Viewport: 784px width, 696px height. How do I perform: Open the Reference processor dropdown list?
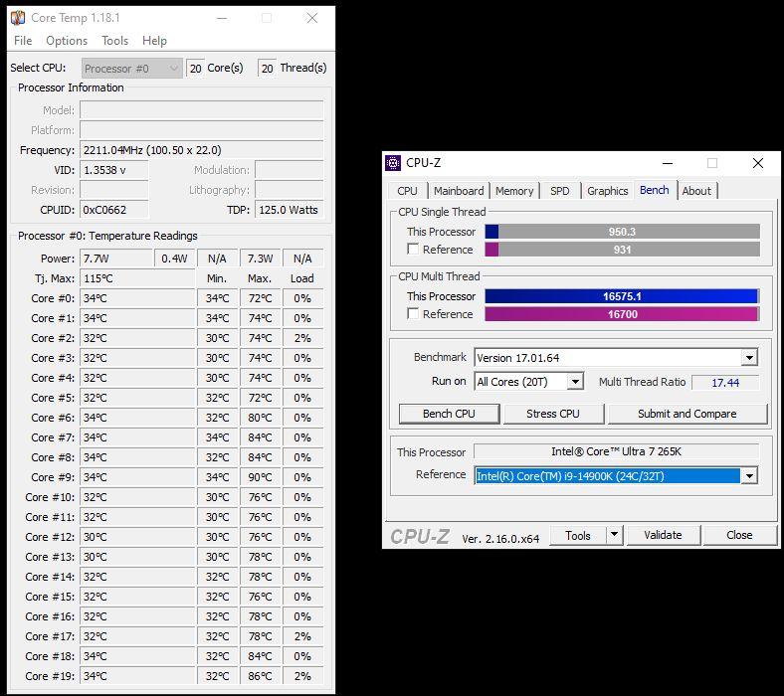pyautogui.click(x=748, y=476)
